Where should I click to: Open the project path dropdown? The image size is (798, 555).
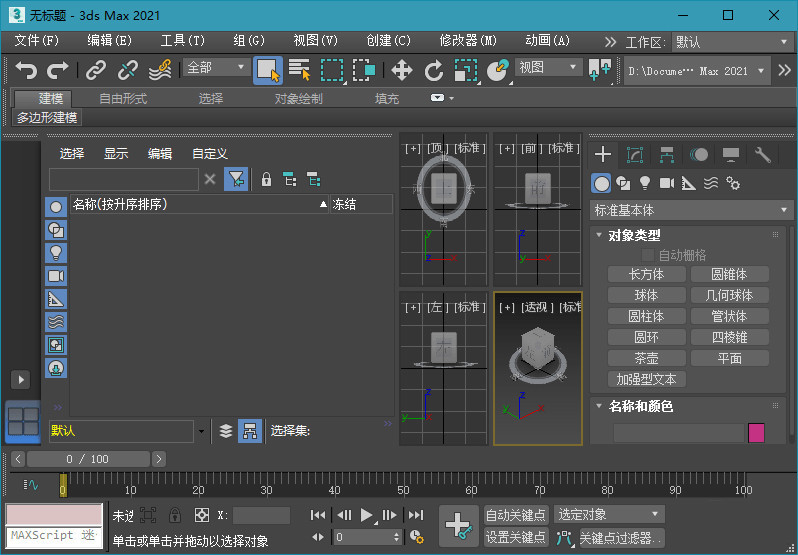point(696,71)
